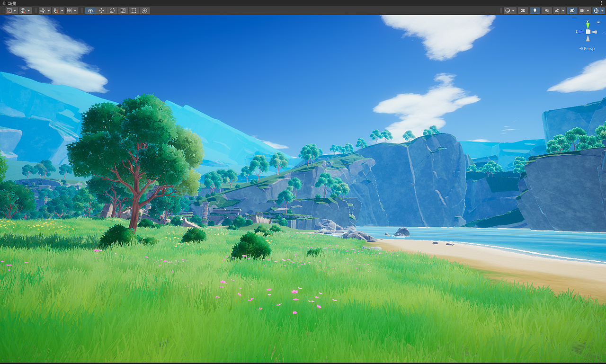The image size is (606, 364).
Task: Toggle scene lighting bulb icon
Action: pos(535,10)
